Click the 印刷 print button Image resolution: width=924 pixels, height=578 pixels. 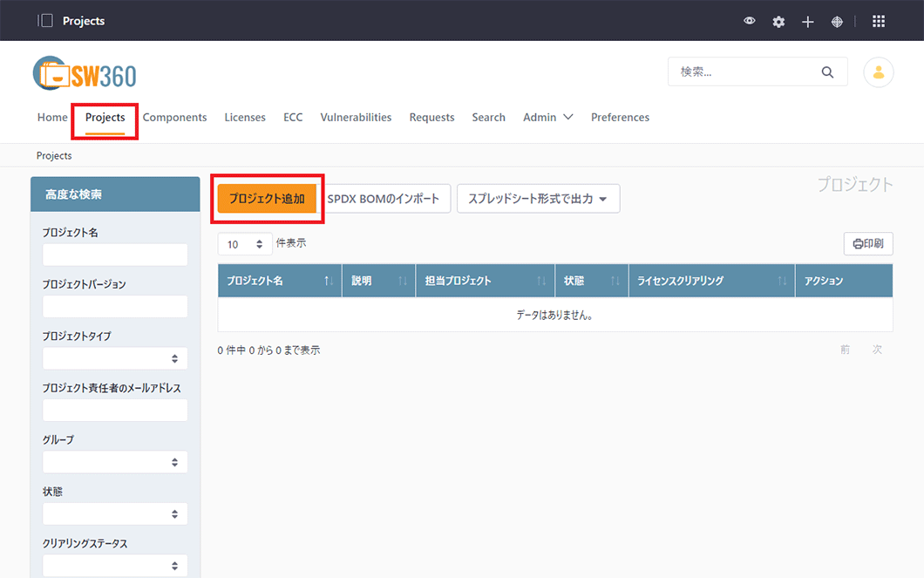867,244
